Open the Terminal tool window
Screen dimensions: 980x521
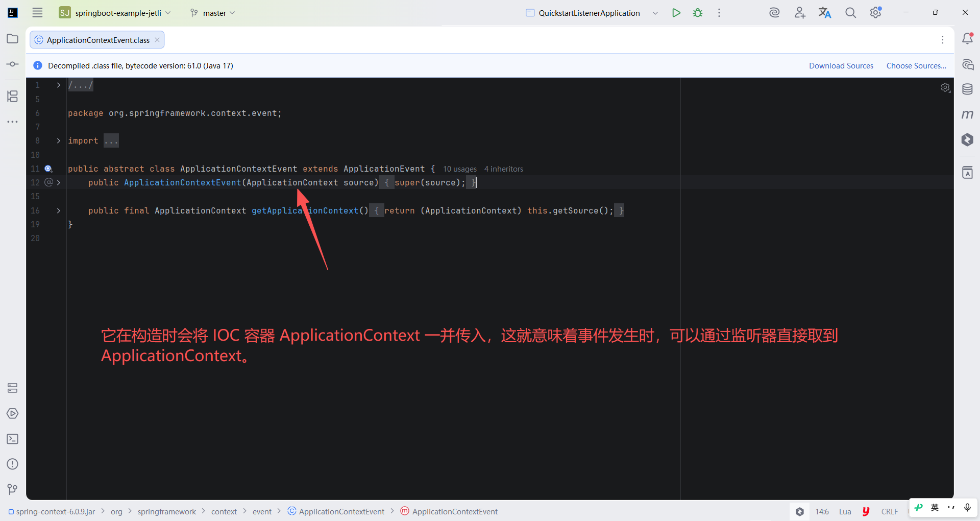13,439
